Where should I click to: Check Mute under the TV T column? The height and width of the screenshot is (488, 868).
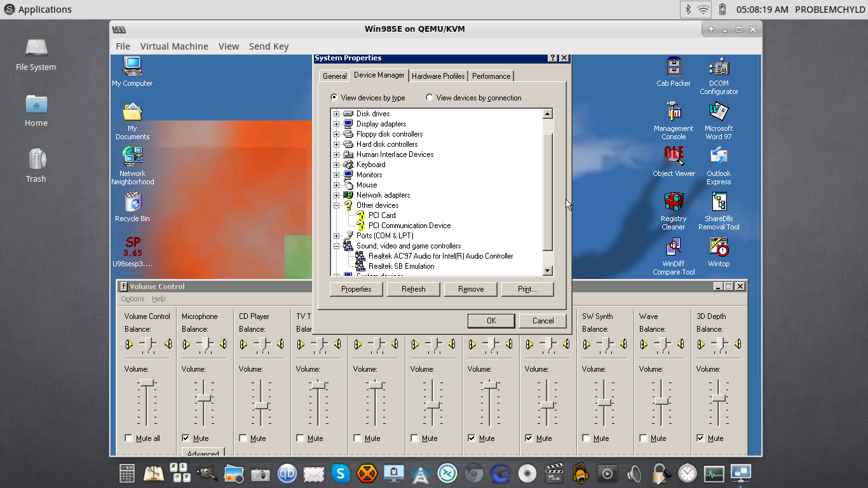301,438
